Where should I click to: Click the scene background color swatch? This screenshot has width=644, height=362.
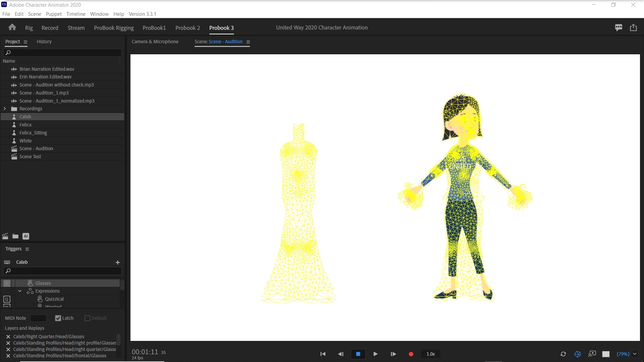606,354
